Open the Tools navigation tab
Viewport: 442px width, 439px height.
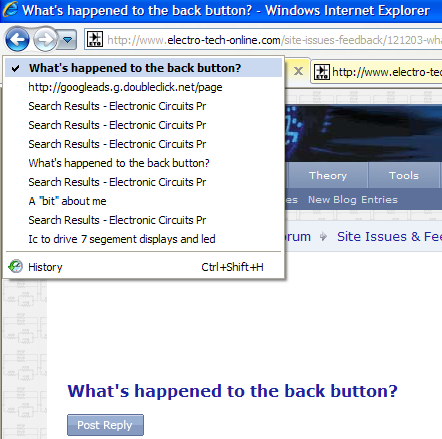404,175
